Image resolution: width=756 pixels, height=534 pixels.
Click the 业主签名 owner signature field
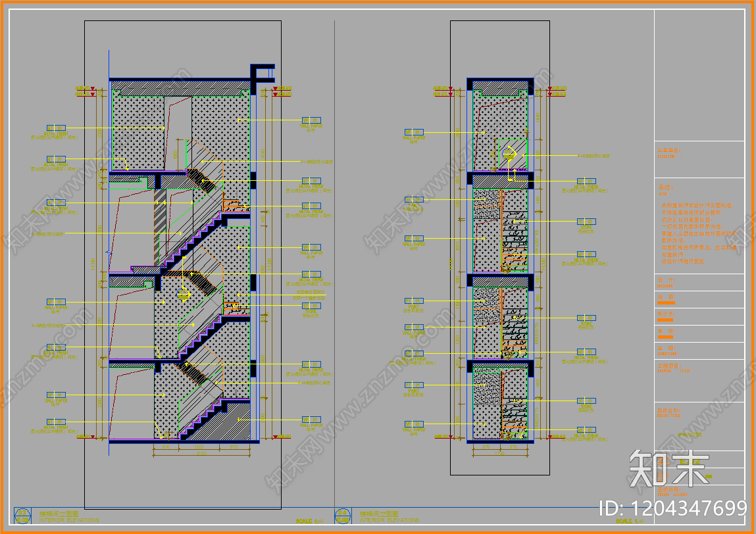670,151
